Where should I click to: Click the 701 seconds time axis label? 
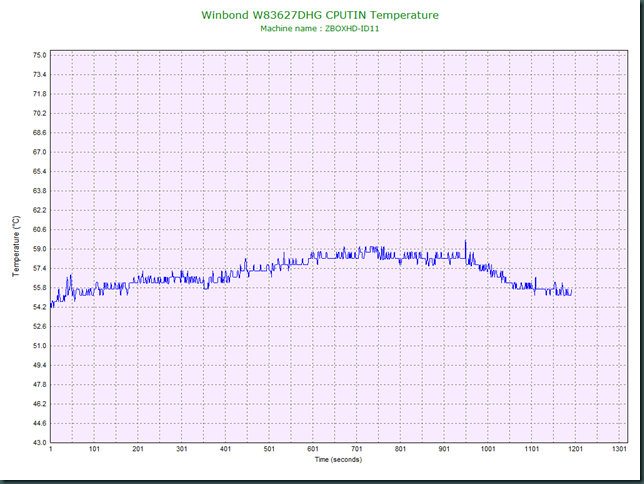pyautogui.click(x=357, y=449)
